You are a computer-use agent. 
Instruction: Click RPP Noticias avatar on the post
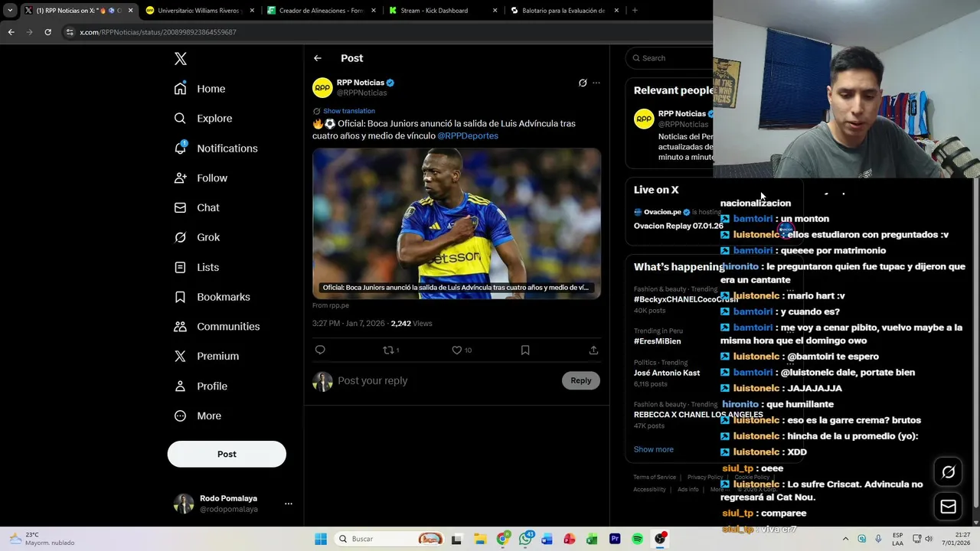point(322,87)
